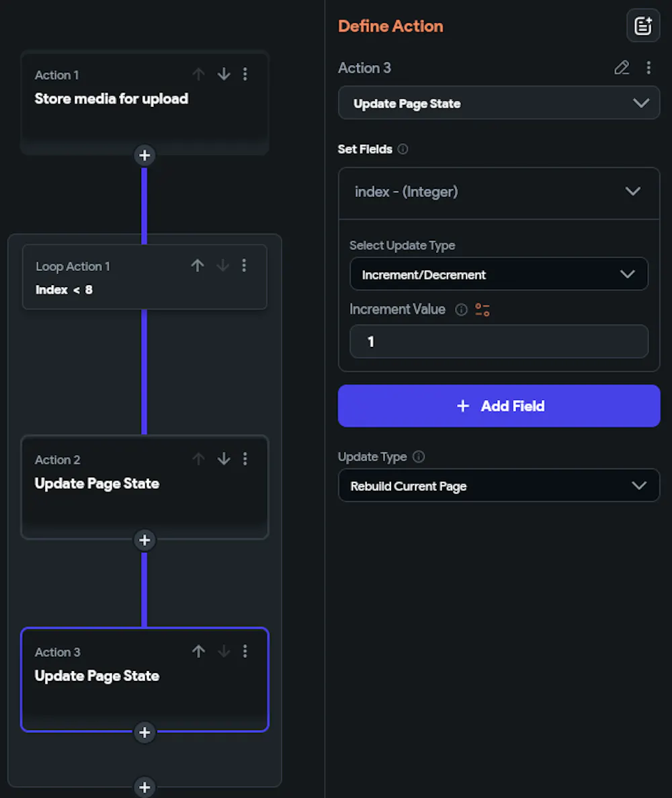Click the Index < 8 loop condition
The width and height of the screenshot is (672, 798).
pos(64,290)
